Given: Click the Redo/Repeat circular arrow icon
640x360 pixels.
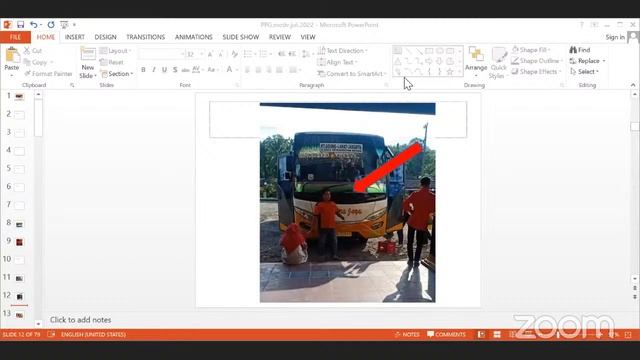Looking at the screenshot, I should click(x=51, y=25).
